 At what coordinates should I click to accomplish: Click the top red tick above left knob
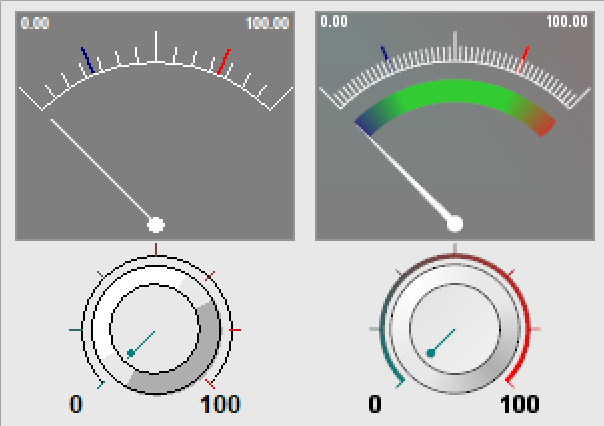(x=155, y=249)
